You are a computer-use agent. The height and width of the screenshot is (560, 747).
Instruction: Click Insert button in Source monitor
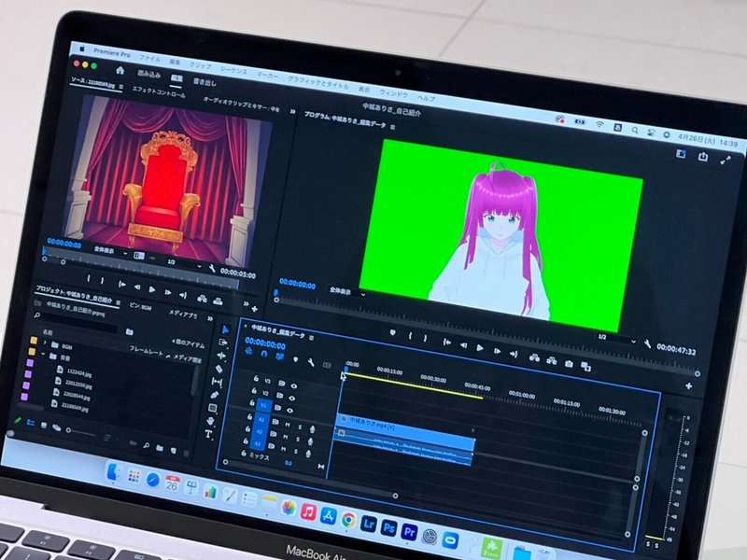202,299
